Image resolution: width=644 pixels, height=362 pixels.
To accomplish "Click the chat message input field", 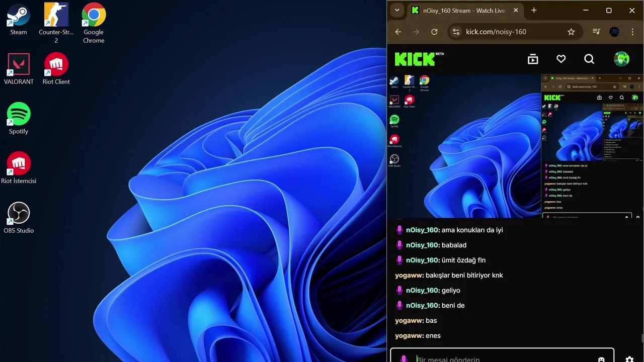I will click(502, 355).
